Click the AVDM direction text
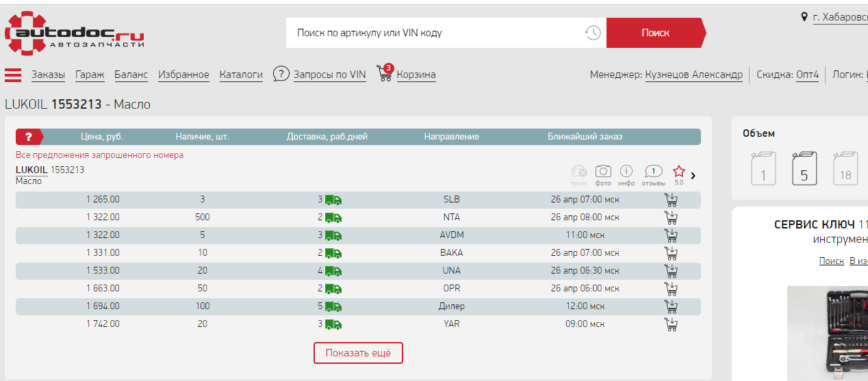868x381 pixels. point(452,235)
